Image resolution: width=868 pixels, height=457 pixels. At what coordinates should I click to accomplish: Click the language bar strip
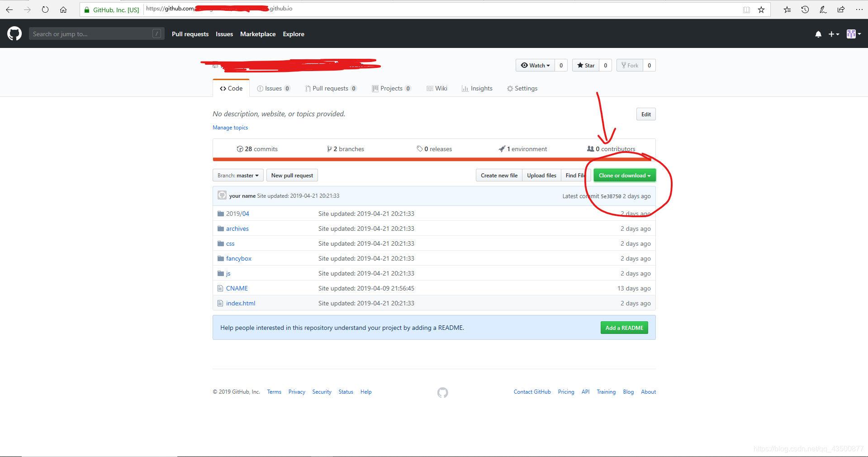click(x=434, y=159)
